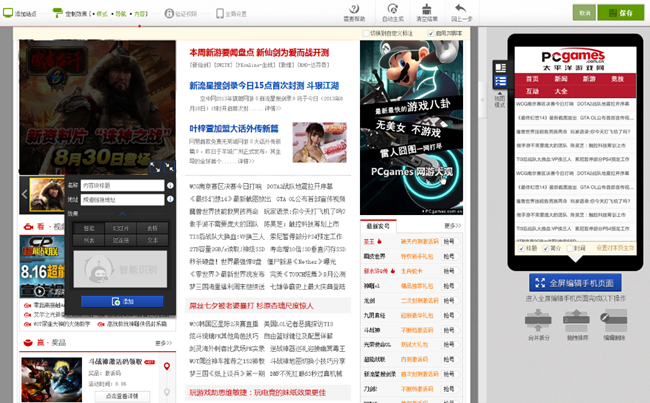Click the 名称 input field
The width and height of the screenshot is (650, 403).
pos(122,185)
